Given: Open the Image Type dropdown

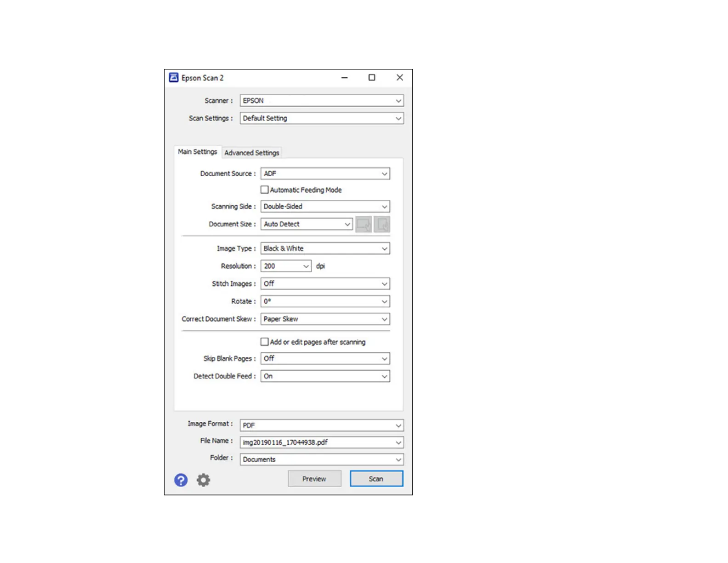Looking at the screenshot, I should [x=325, y=248].
